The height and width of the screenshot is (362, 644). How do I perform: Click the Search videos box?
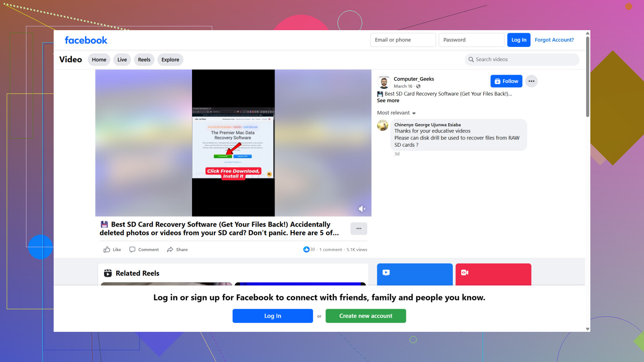coord(522,59)
